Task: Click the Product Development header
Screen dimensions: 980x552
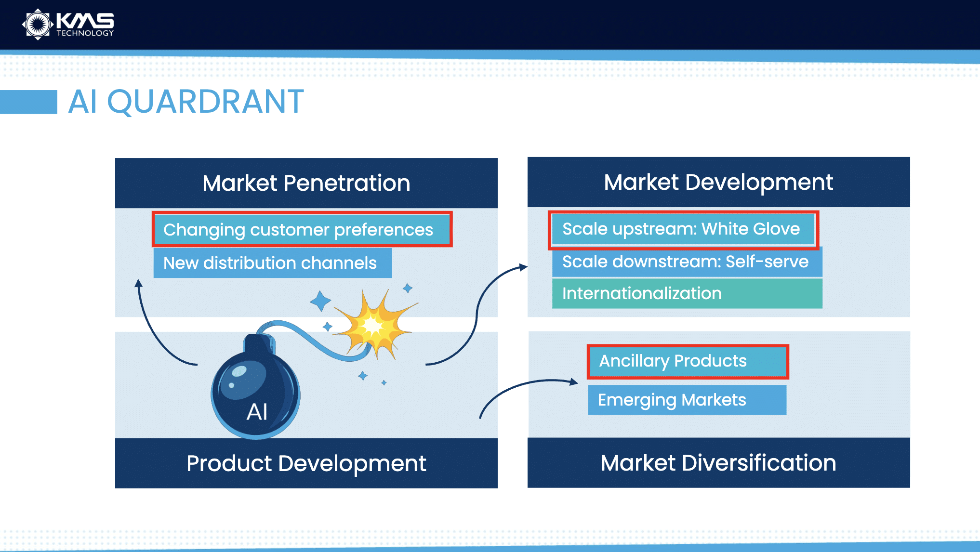Action: pyautogui.click(x=306, y=463)
